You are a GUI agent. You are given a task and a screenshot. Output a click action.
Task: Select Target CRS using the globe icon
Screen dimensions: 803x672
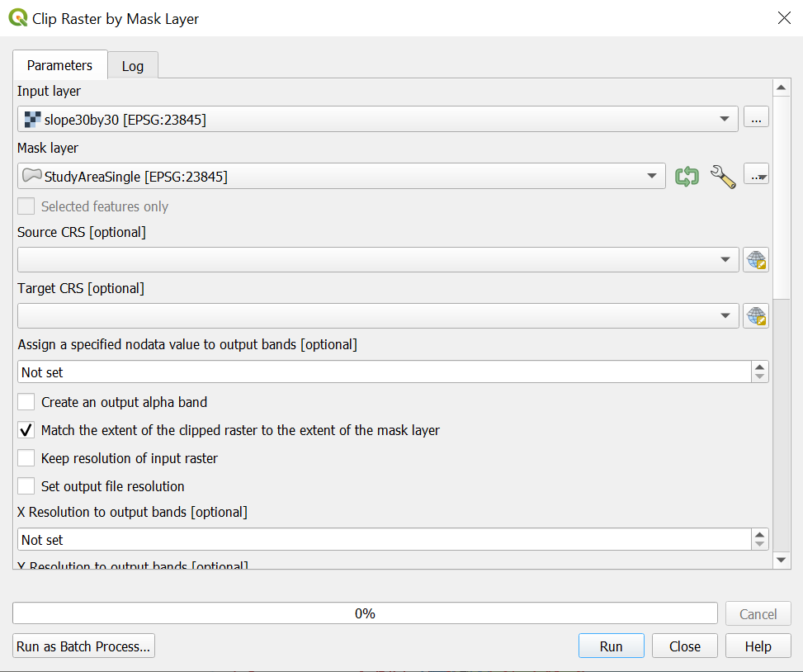(756, 316)
